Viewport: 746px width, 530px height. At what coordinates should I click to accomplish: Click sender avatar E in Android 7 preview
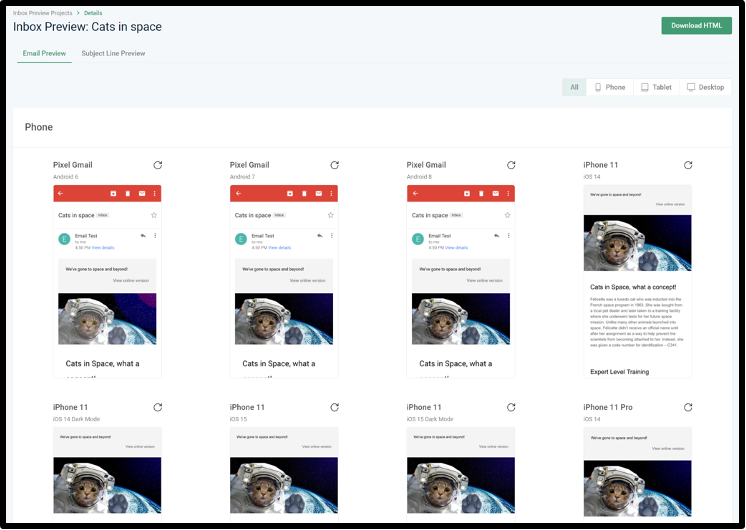click(241, 239)
